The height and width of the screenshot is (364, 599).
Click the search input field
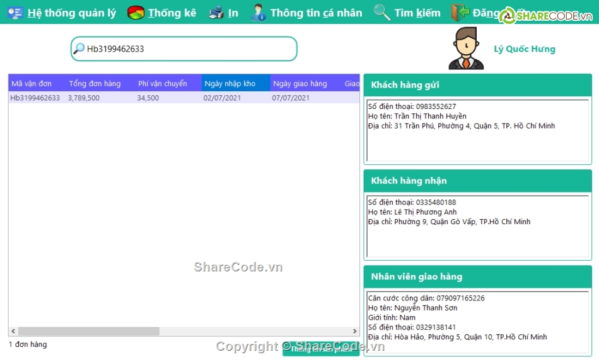coord(189,48)
